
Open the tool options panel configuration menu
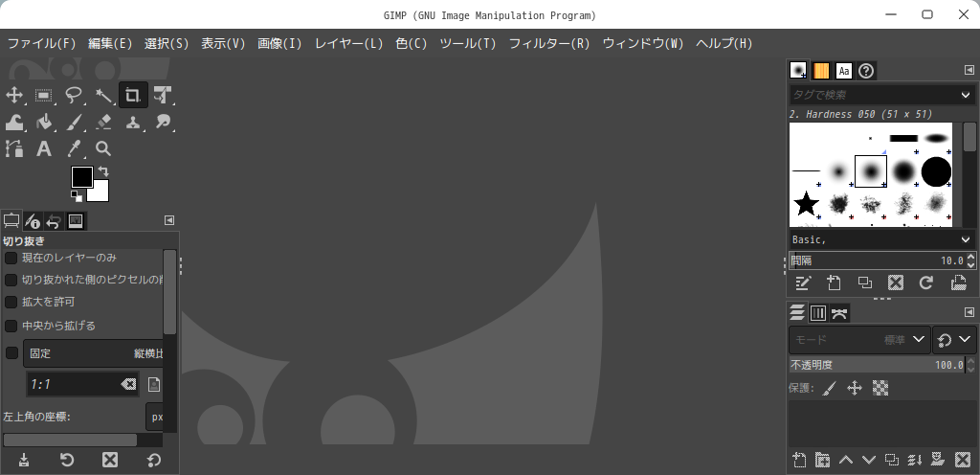pyautogui.click(x=169, y=220)
